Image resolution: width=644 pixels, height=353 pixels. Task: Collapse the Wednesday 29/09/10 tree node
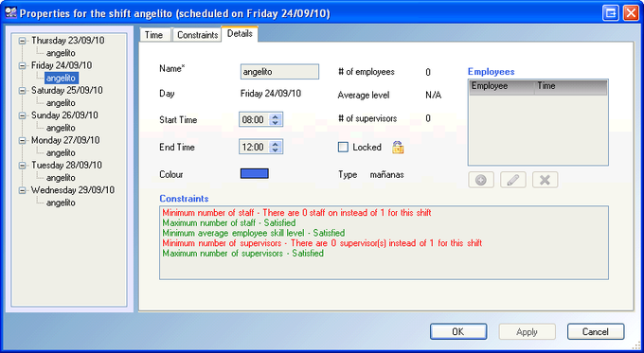[x=22, y=190]
